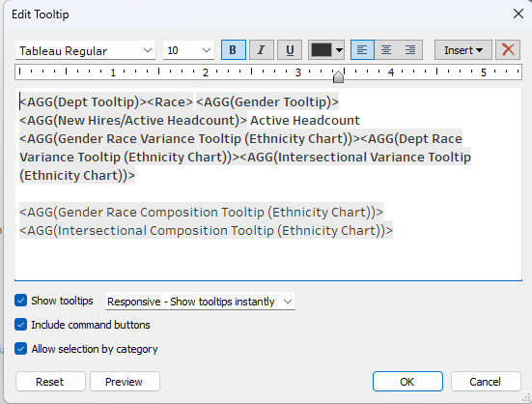Click resize grip at dialog corner

(527, 398)
